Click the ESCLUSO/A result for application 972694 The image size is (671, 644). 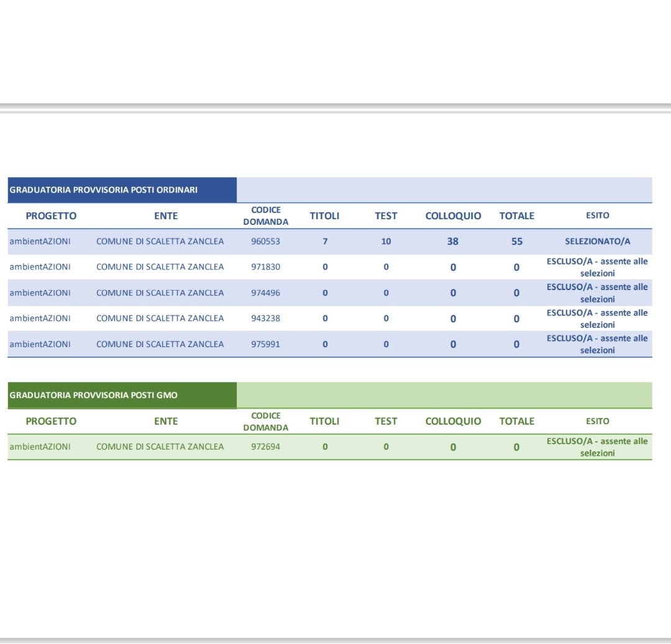point(597,447)
